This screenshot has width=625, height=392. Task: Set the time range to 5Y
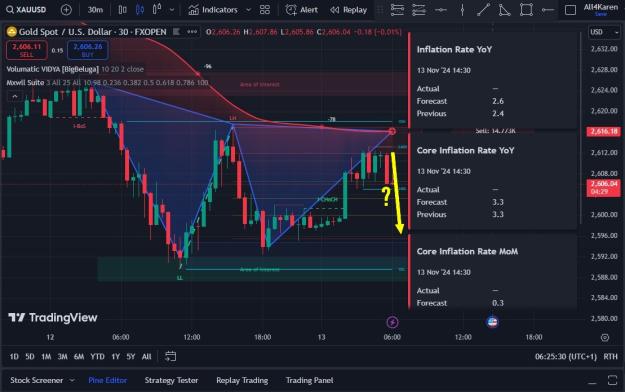(131, 357)
